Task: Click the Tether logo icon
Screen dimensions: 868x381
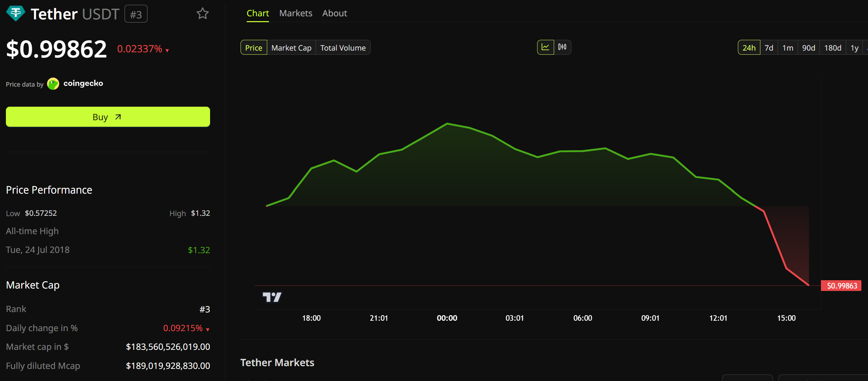Action: pyautogui.click(x=16, y=14)
